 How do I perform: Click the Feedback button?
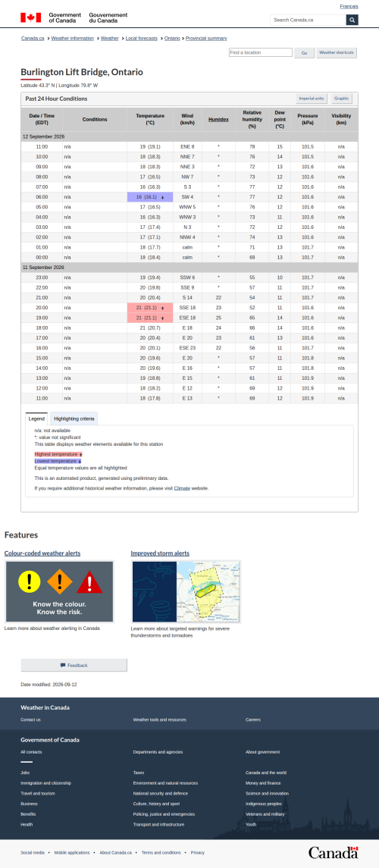click(74, 665)
